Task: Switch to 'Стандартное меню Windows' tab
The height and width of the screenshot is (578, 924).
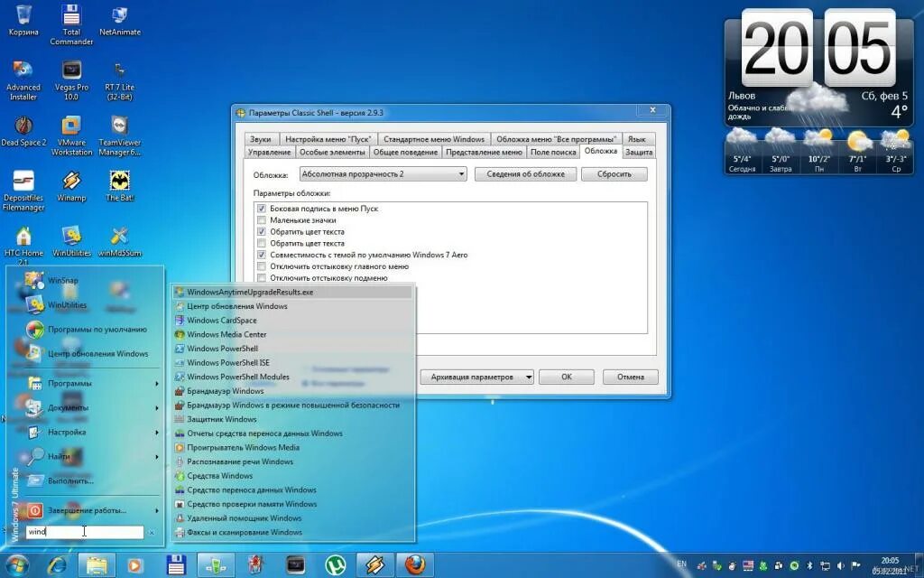Action: (x=434, y=139)
